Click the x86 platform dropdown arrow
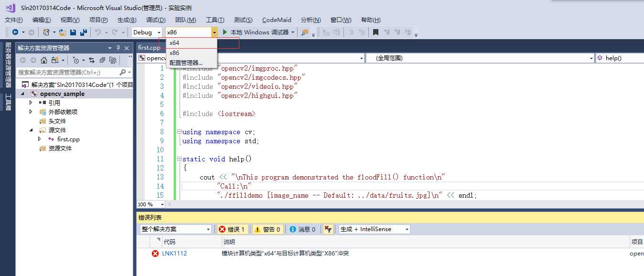 coord(214,32)
